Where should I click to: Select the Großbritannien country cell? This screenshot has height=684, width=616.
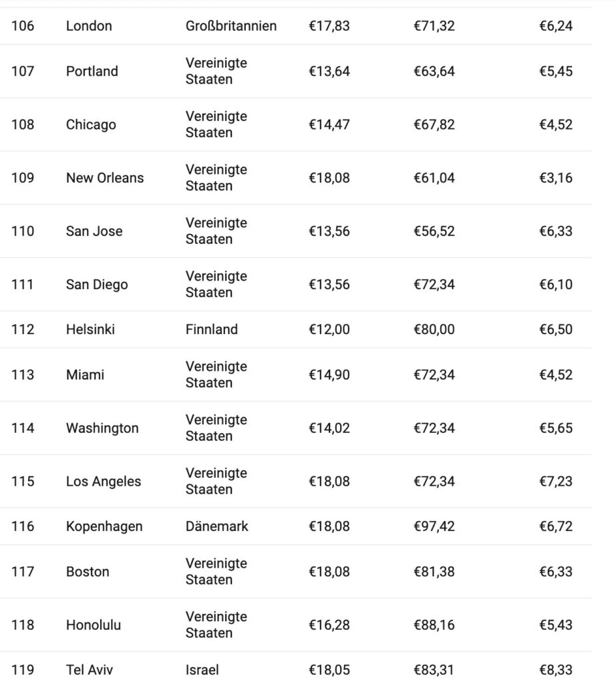pos(231,26)
